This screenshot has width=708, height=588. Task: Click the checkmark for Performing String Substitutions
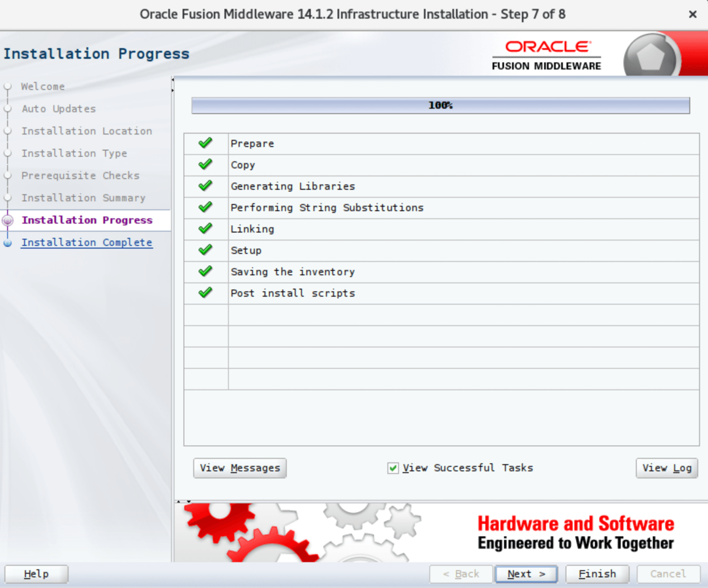pyautogui.click(x=205, y=207)
